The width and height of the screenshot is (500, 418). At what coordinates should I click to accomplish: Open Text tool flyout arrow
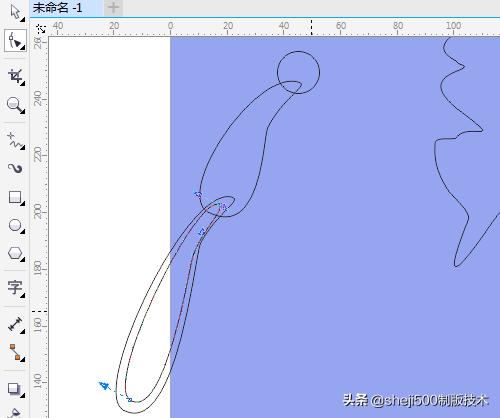pos(22,295)
